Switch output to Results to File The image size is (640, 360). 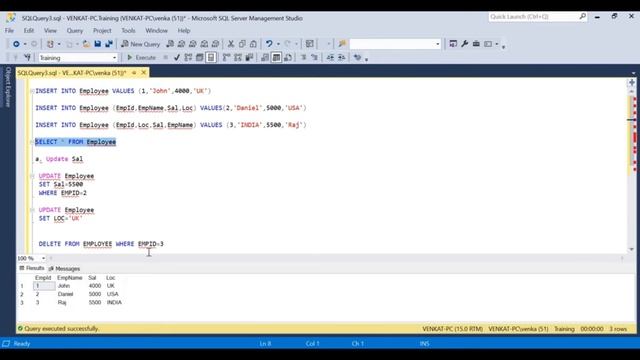[x=288, y=58]
